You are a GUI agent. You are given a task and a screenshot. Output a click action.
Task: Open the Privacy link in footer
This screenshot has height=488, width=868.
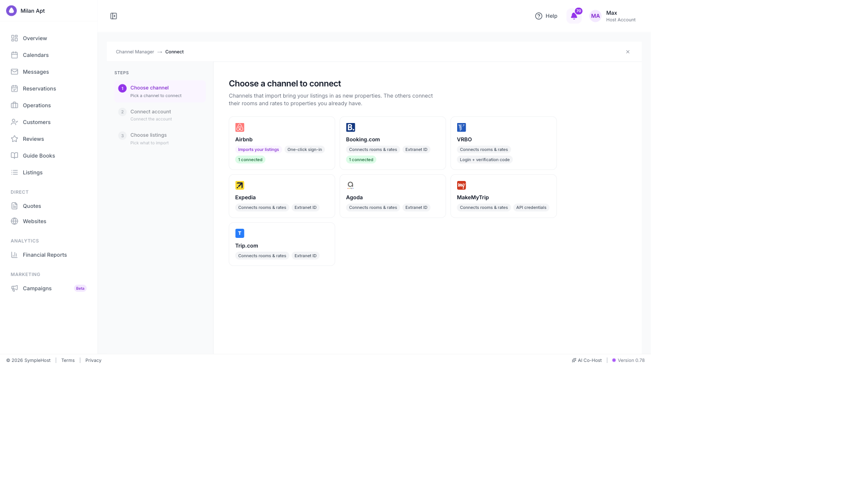click(x=94, y=360)
